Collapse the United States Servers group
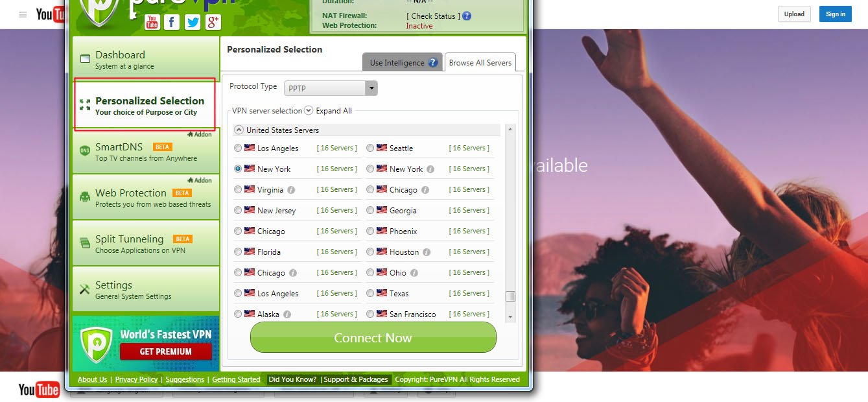868x402 pixels. pos(239,130)
